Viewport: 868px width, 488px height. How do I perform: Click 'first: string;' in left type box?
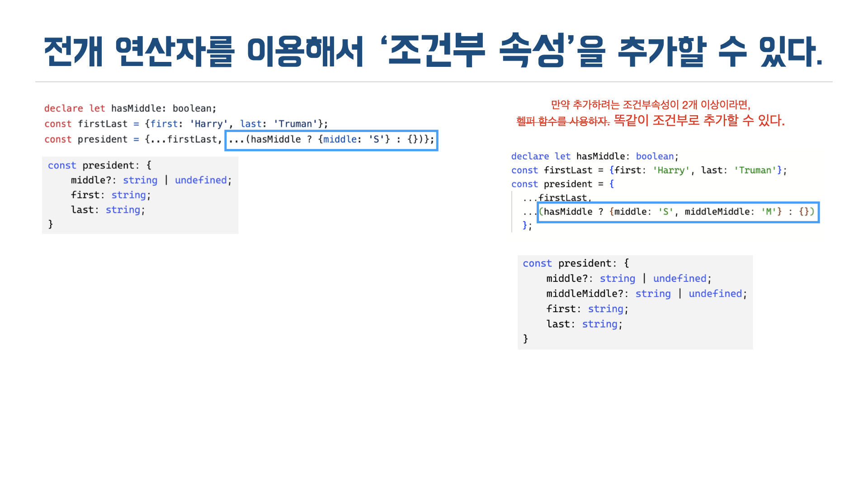(111, 195)
